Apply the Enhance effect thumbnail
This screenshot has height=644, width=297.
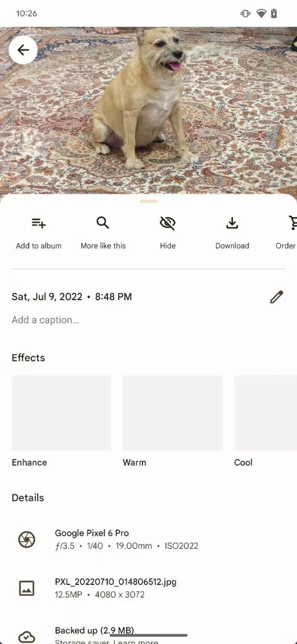point(61,413)
